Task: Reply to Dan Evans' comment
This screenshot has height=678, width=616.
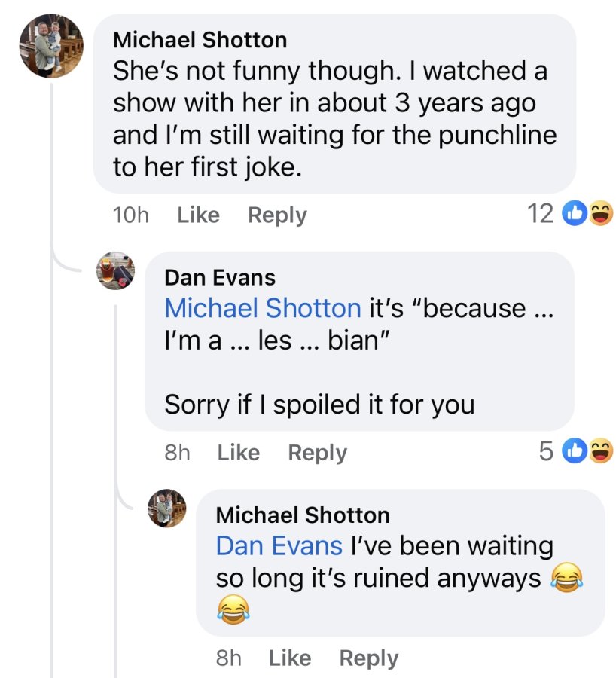Action: click(317, 453)
